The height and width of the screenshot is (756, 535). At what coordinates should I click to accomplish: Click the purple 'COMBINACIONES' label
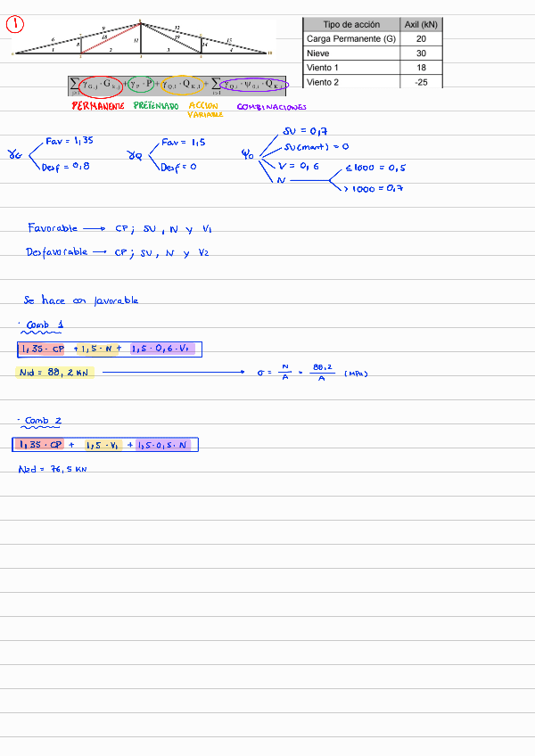(x=271, y=107)
